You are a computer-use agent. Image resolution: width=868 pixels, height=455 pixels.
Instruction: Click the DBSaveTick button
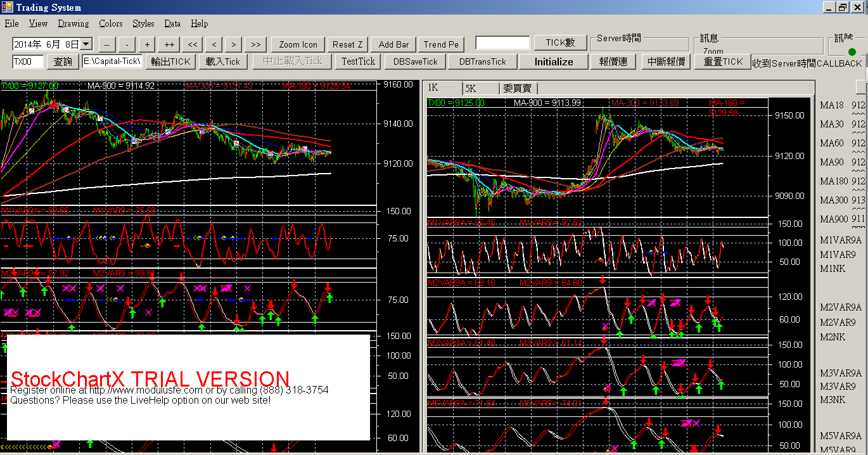[x=415, y=61]
